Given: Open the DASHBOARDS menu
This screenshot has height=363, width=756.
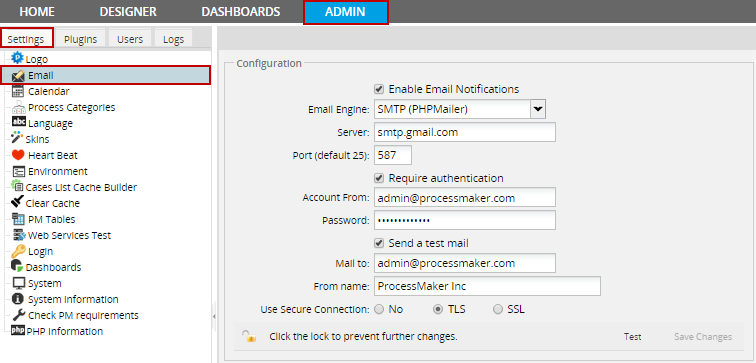Looking at the screenshot, I should 241,12.
